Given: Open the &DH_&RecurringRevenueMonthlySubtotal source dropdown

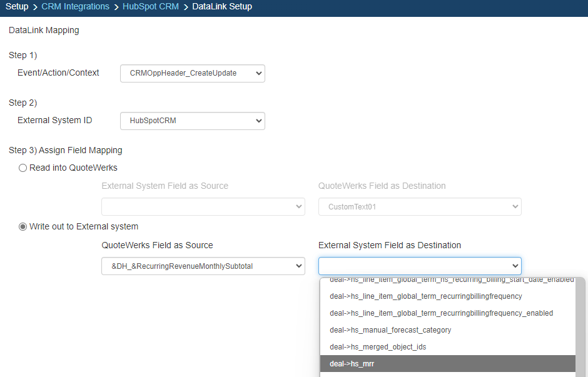Looking at the screenshot, I should (x=203, y=266).
